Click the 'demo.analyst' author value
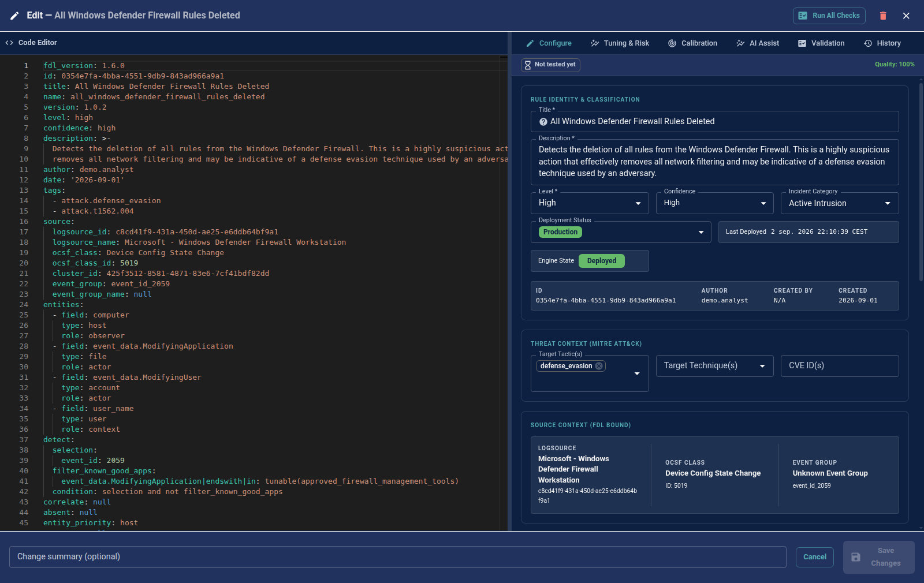Image resolution: width=924 pixels, height=583 pixels. 725,301
